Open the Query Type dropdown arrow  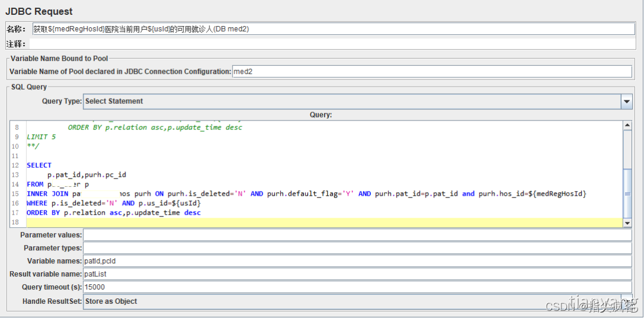coord(627,101)
